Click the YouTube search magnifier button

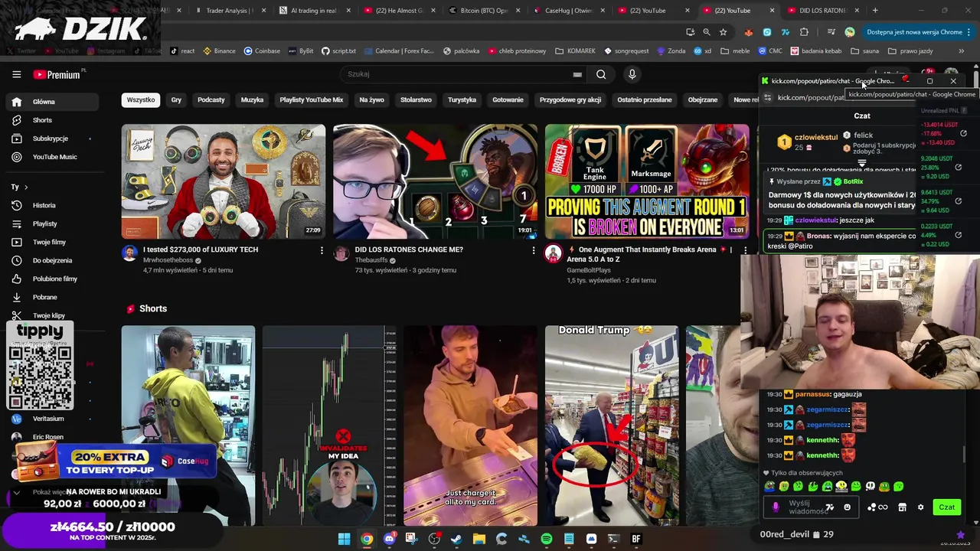[x=601, y=74]
